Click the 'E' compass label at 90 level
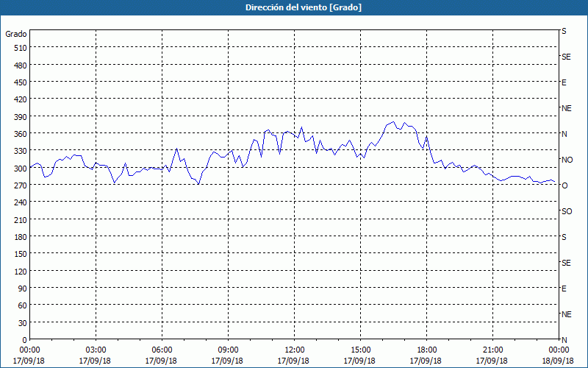This screenshot has height=368, width=588. [564, 289]
